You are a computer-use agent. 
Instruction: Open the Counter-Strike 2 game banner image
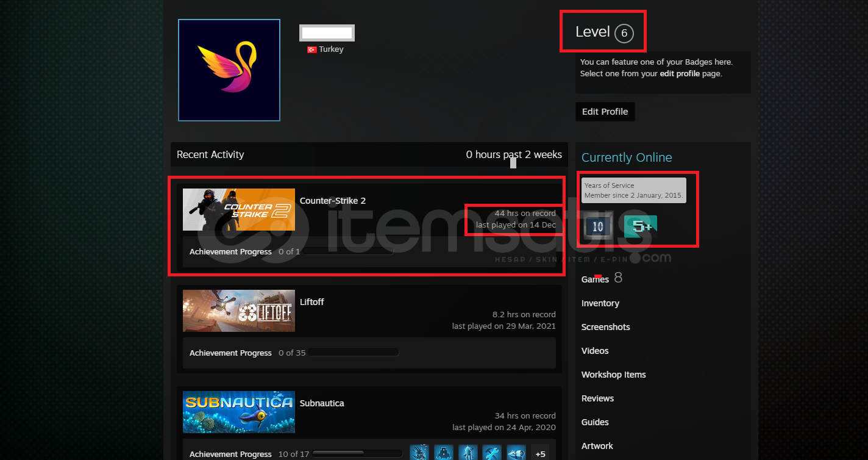239,210
